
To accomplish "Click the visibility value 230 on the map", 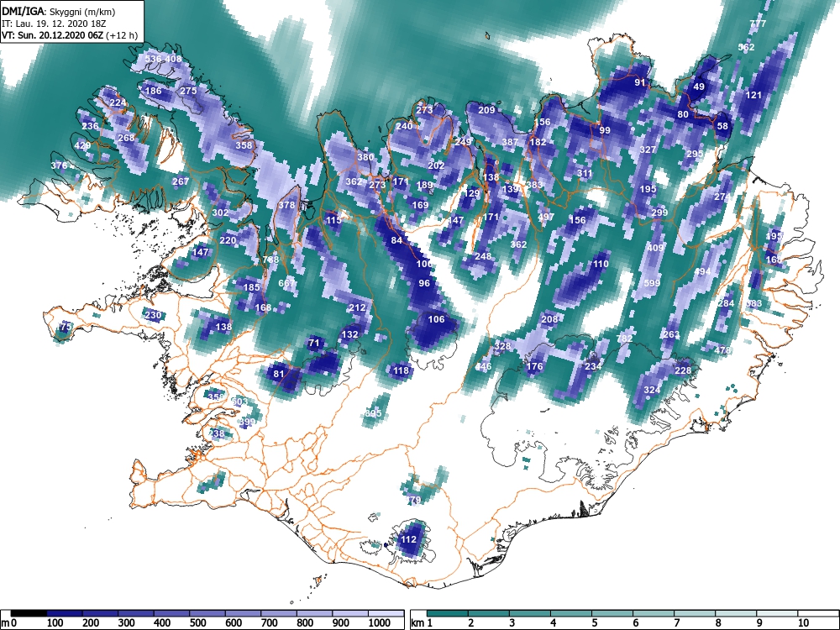I will (x=153, y=316).
